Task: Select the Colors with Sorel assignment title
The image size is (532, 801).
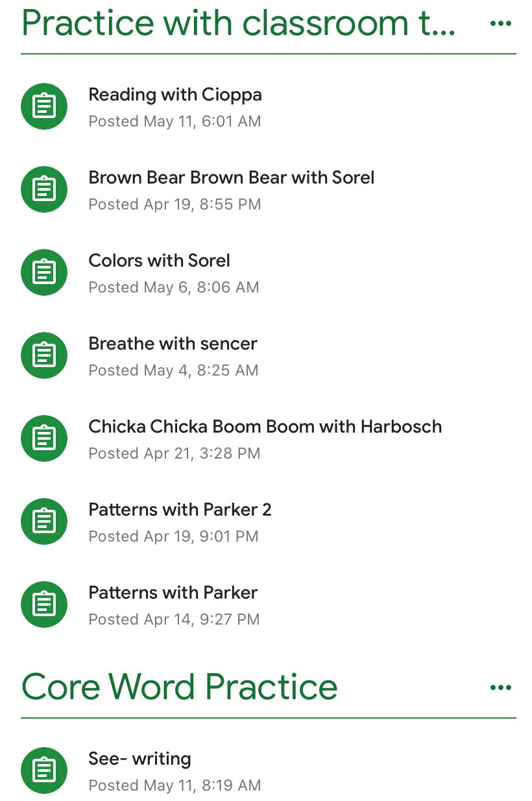Action: [160, 261]
